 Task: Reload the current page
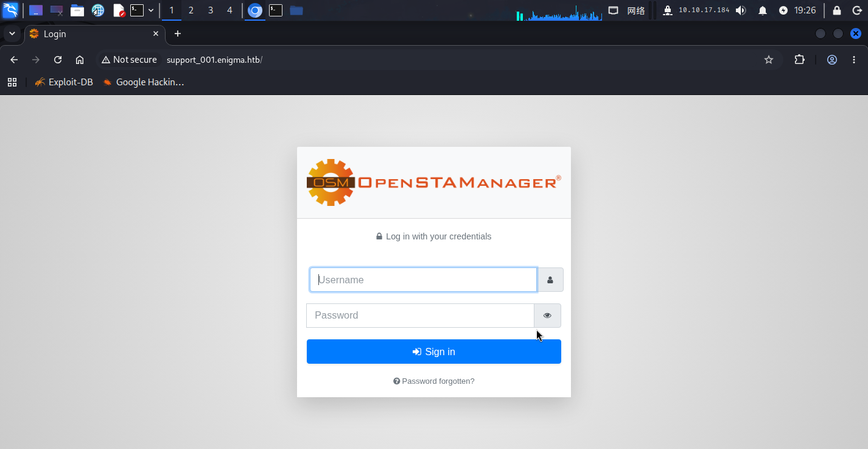pyautogui.click(x=58, y=60)
